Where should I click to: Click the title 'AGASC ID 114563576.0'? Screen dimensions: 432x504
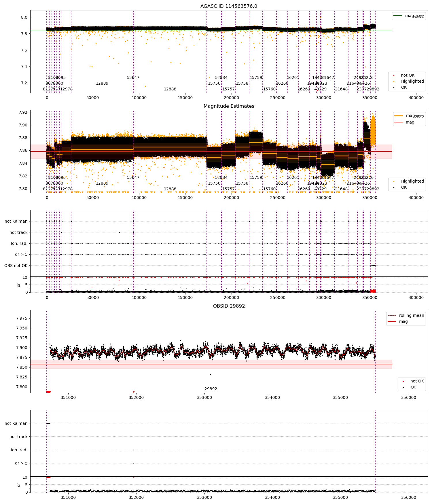point(229,6)
